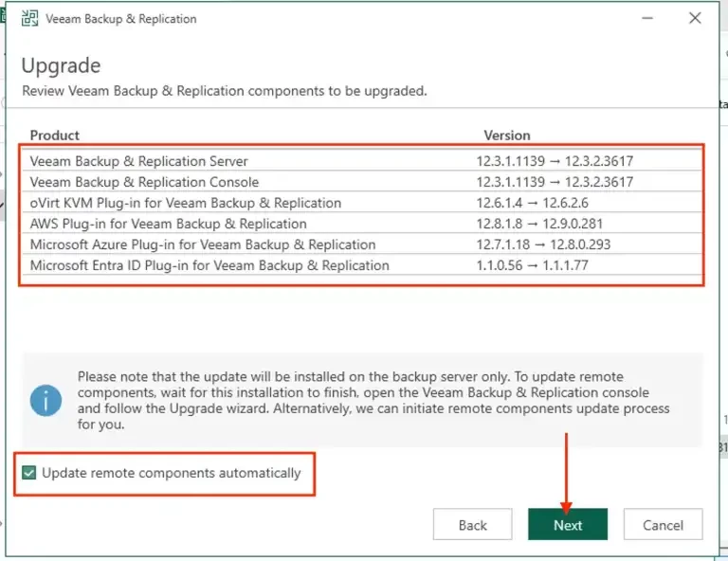The width and height of the screenshot is (728, 561).
Task: Click the Version column header
Action: (507, 135)
